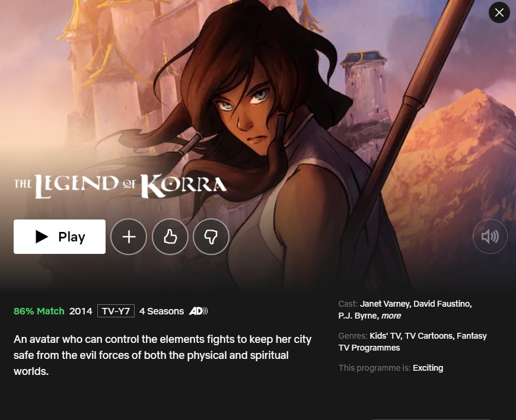Browse the Kids' TV genre
516x420 pixels.
pyautogui.click(x=386, y=336)
